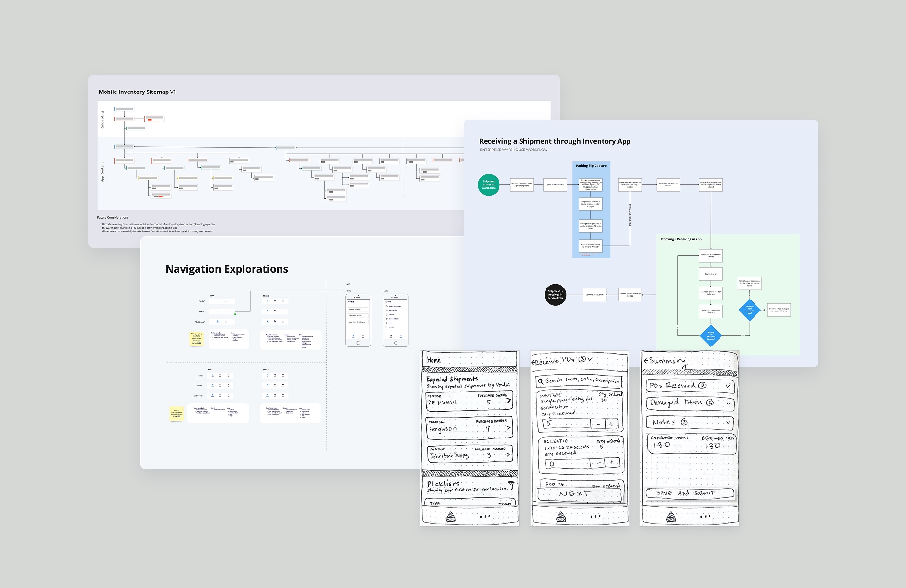
Task: Click the Navigation Explorations title
Action: coord(227,269)
